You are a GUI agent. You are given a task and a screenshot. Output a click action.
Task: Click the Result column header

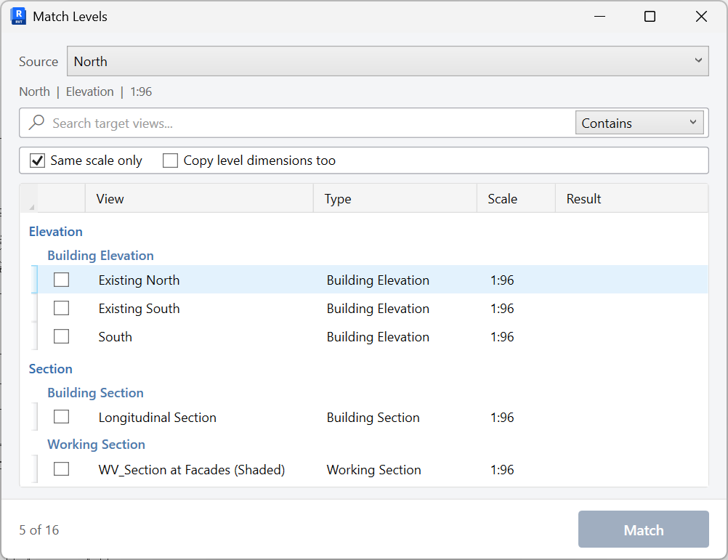pyautogui.click(x=631, y=198)
